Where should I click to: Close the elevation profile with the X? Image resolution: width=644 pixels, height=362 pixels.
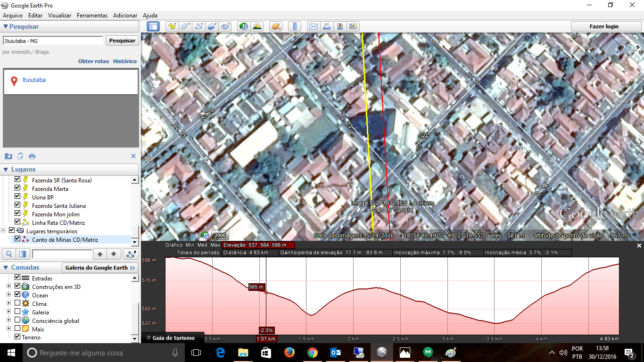pyautogui.click(x=639, y=246)
